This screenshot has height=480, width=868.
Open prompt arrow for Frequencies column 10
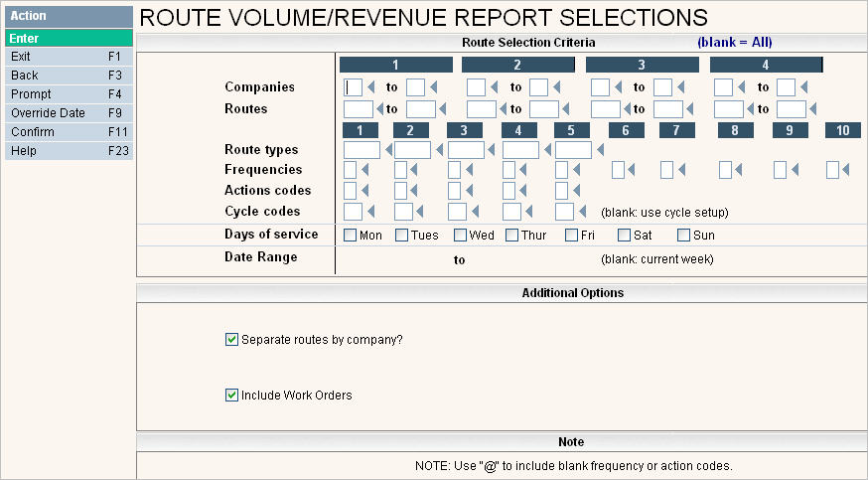[x=845, y=170]
